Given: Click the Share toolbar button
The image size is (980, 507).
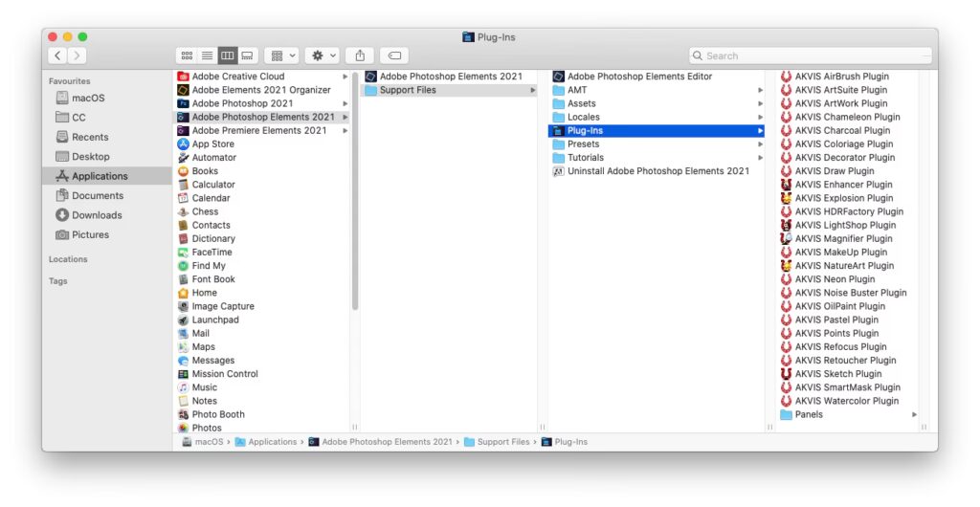Looking at the screenshot, I should click(360, 55).
